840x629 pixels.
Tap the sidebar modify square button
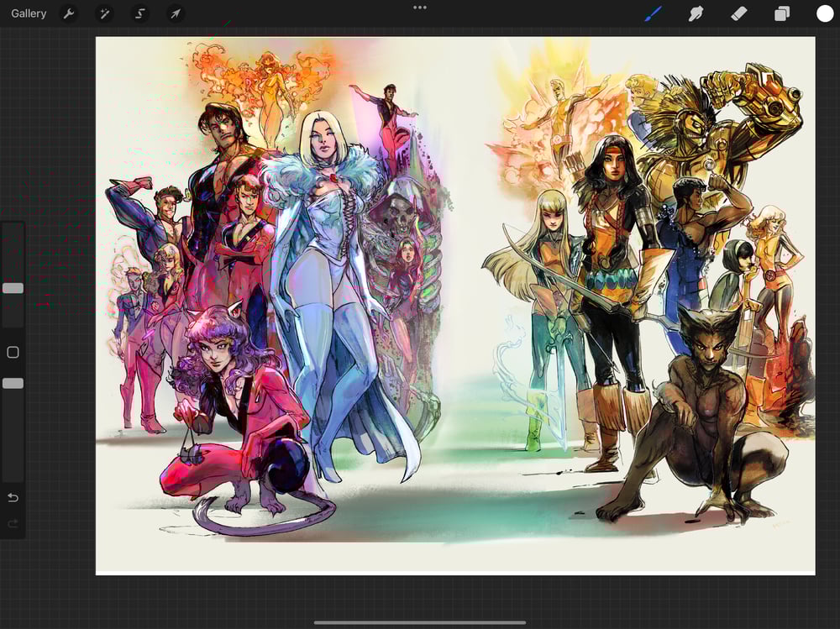click(x=12, y=352)
